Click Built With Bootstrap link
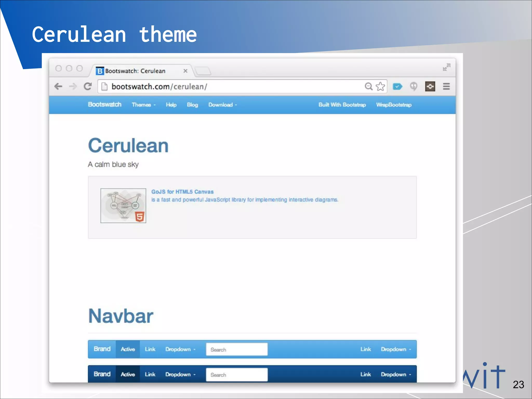532x399 pixels. [342, 105]
